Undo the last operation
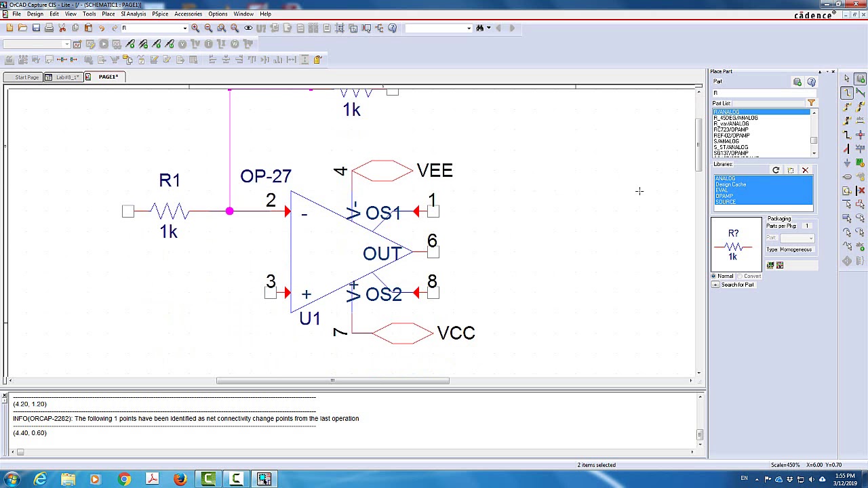This screenshot has width=868, height=488. tap(102, 28)
